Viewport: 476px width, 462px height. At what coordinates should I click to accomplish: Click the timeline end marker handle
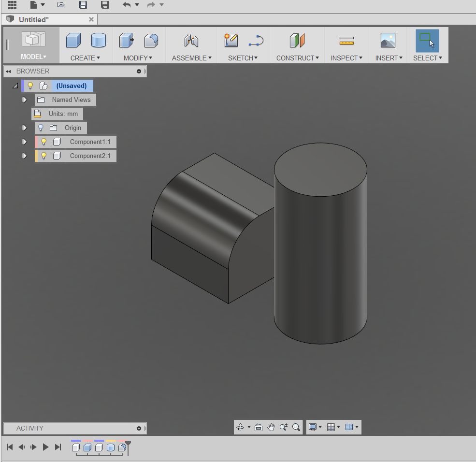tap(128, 444)
